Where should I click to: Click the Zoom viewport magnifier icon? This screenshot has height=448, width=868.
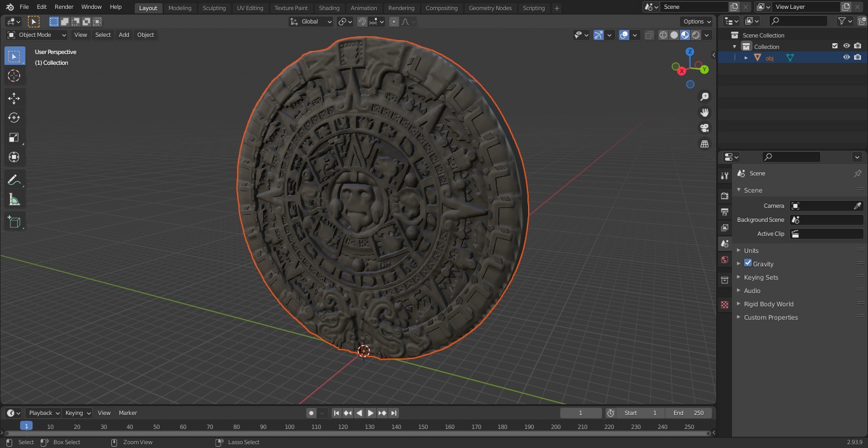point(704,97)
